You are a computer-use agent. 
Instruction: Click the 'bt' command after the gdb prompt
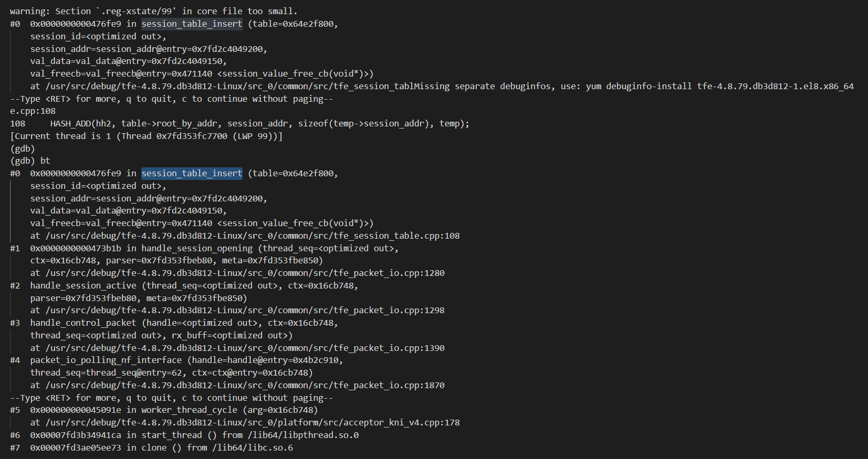coord(45,161)
